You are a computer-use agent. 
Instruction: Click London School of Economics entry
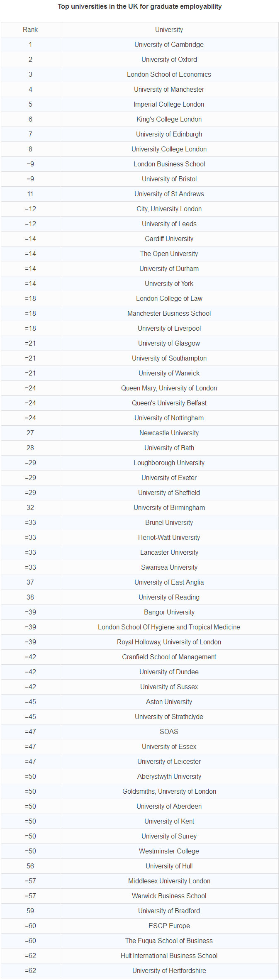[169, 75]
